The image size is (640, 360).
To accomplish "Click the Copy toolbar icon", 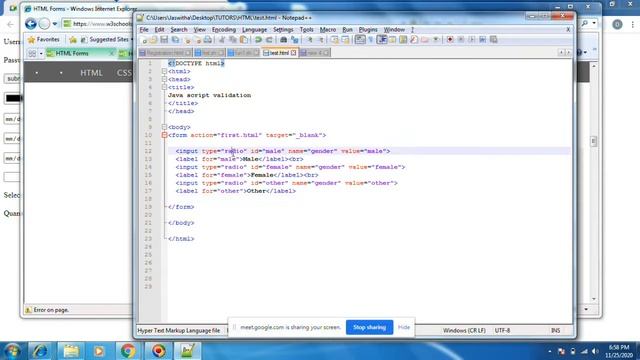I will 232,40.
